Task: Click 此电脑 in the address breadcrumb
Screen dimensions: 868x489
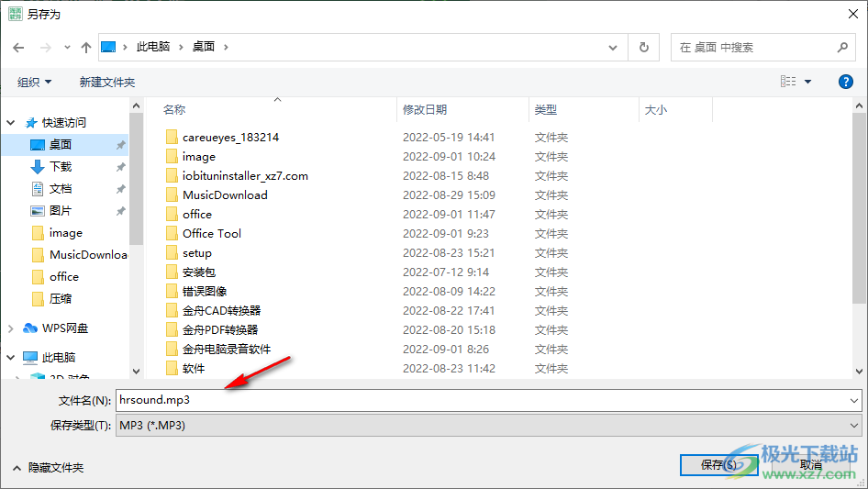Action: coord(153,47)
